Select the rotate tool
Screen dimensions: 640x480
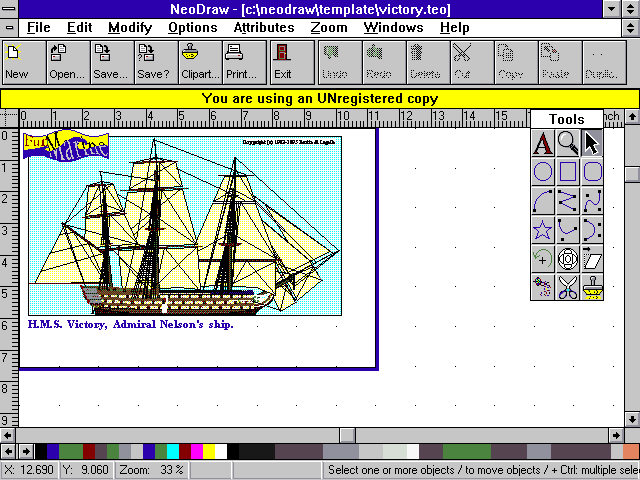[542, 259]
